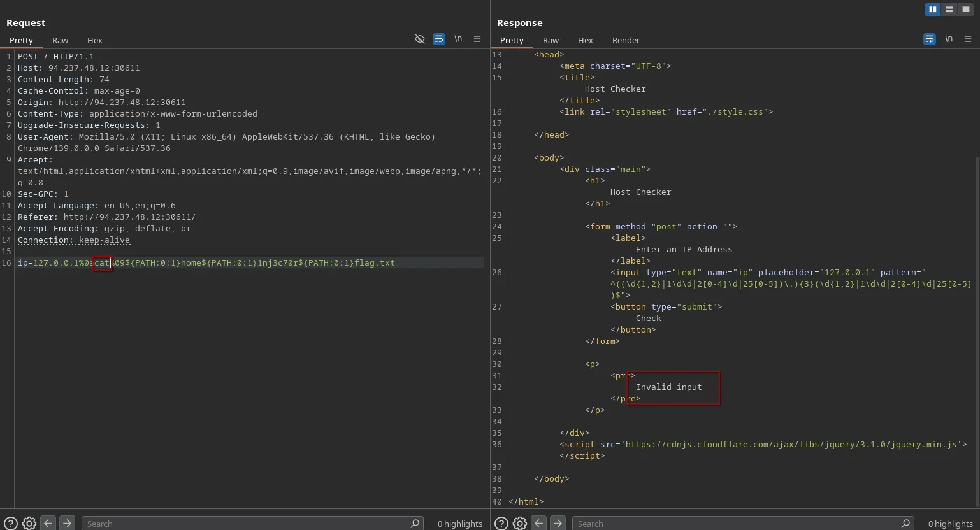This screenshot has width=980, height=530.
Task: Click the meta charset="UTF-8" response line
Action: (616, 66)
